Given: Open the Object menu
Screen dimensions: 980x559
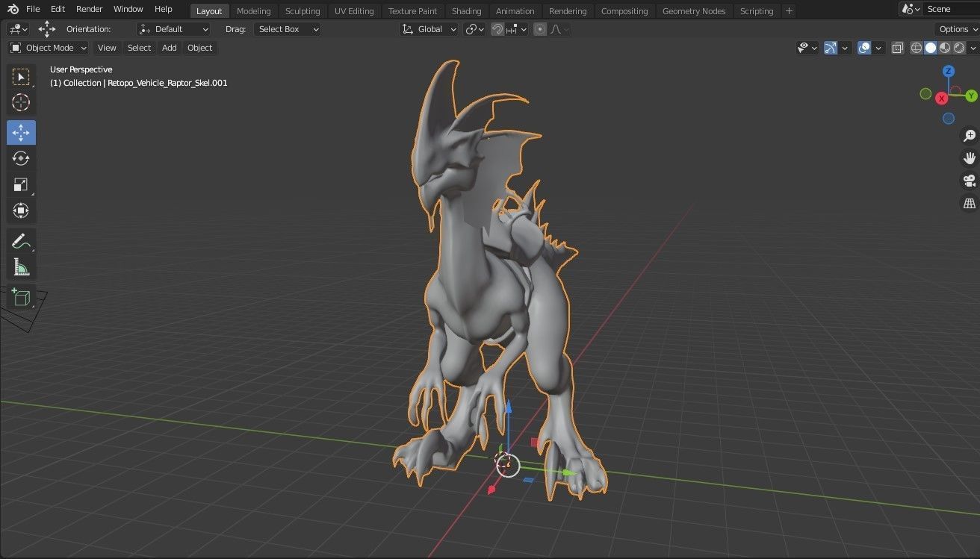Looking at the screenshot, I should (199, 48).
